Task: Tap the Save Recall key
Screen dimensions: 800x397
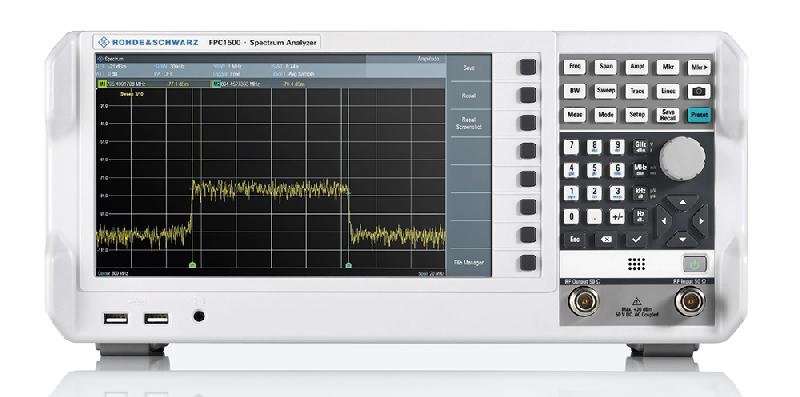Action: click(667, 115)
